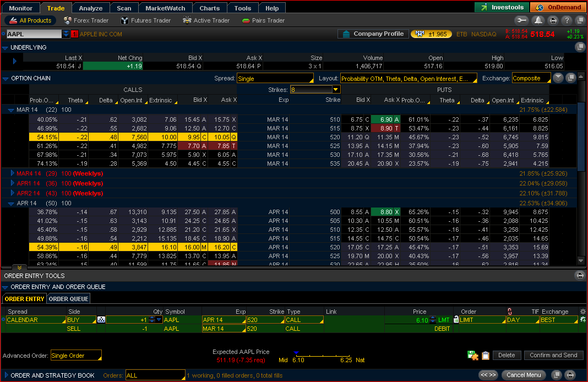
Task: Open the Scan tab
Action: point(124,8)
